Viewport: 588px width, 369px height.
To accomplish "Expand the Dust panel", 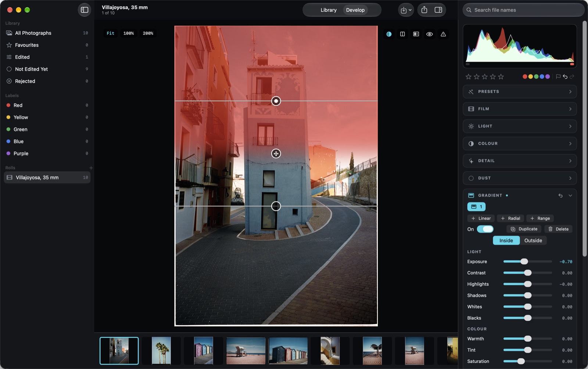I will (x=520, y=178).
